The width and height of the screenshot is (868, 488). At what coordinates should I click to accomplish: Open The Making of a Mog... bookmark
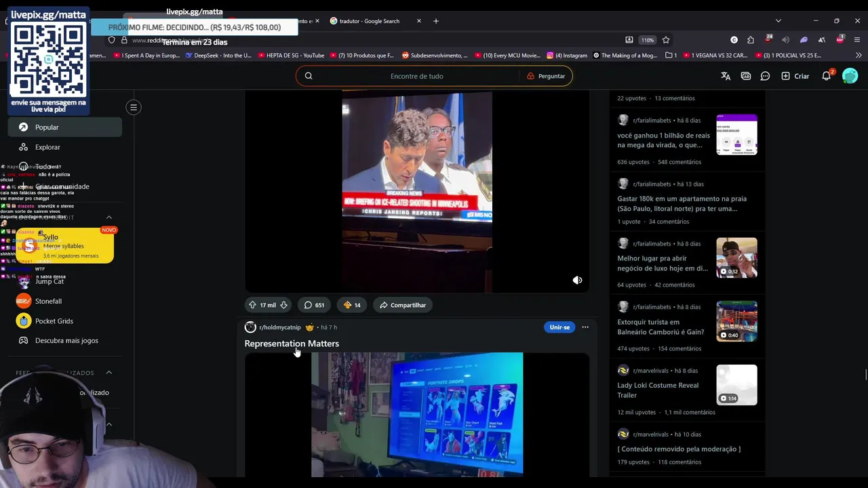click(625, 56)
